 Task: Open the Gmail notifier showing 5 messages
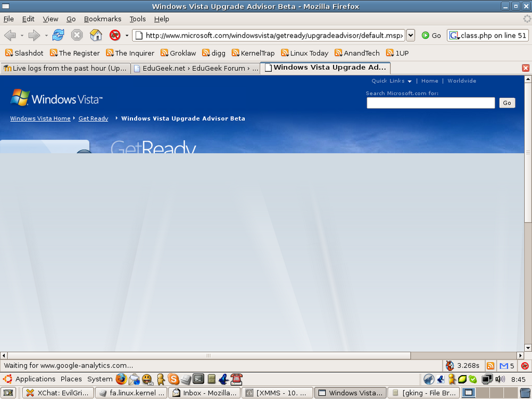click(507, 365)
